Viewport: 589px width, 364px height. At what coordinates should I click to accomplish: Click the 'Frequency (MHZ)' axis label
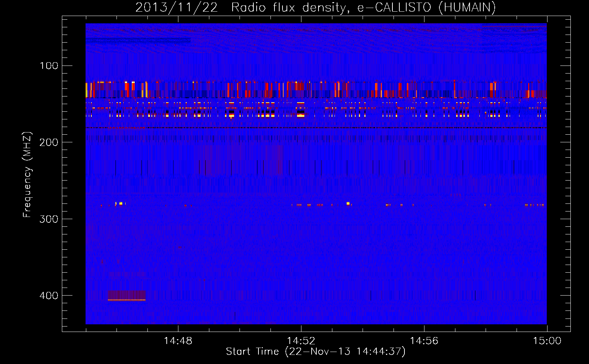click(27, 175)
